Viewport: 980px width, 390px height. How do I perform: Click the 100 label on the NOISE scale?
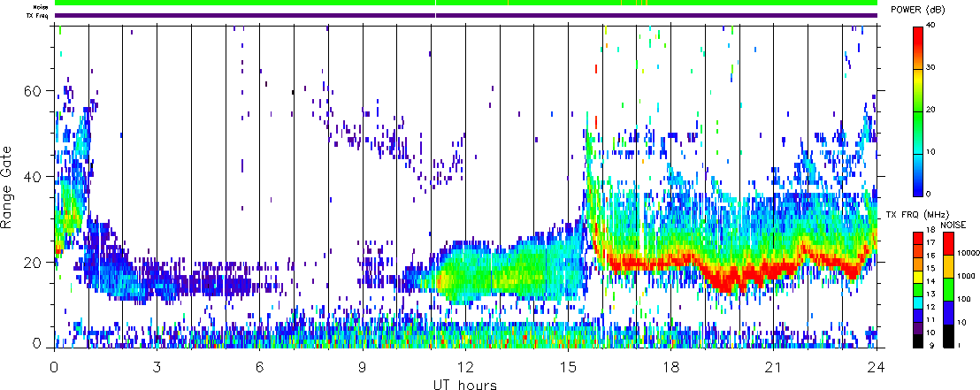[x=964, y=299]
